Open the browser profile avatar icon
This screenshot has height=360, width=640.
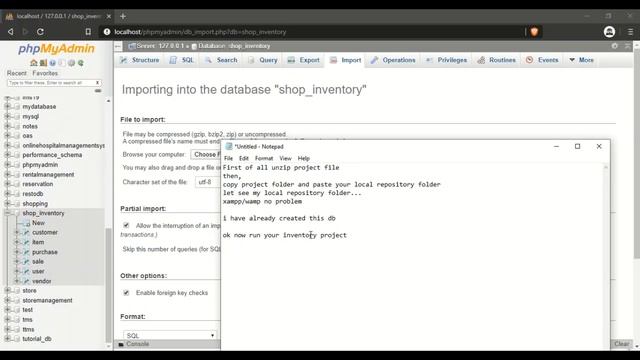[609, 32]
